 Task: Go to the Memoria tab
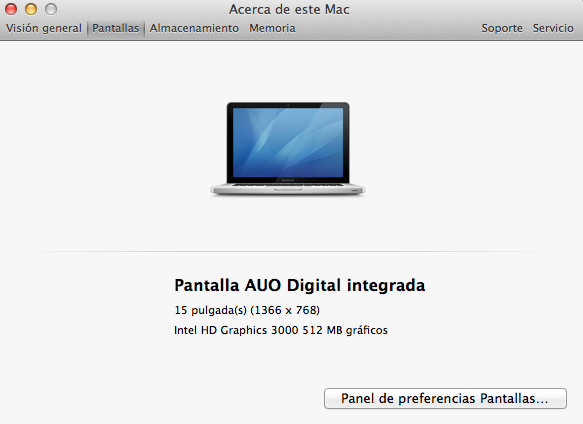click(x=272, y=28)
